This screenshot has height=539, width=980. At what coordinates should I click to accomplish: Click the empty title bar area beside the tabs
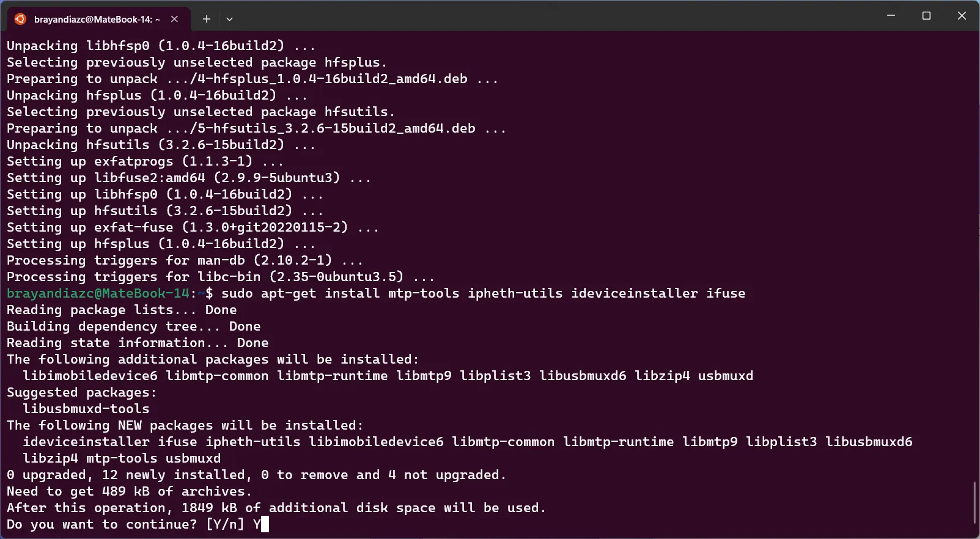[550, 16]
